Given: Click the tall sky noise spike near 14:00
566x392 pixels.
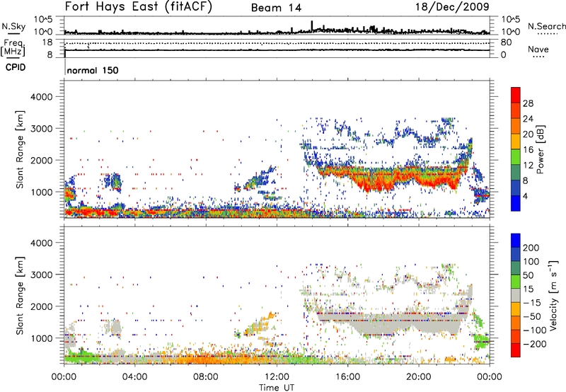Looking at the screenshot, I should (312, 25).
